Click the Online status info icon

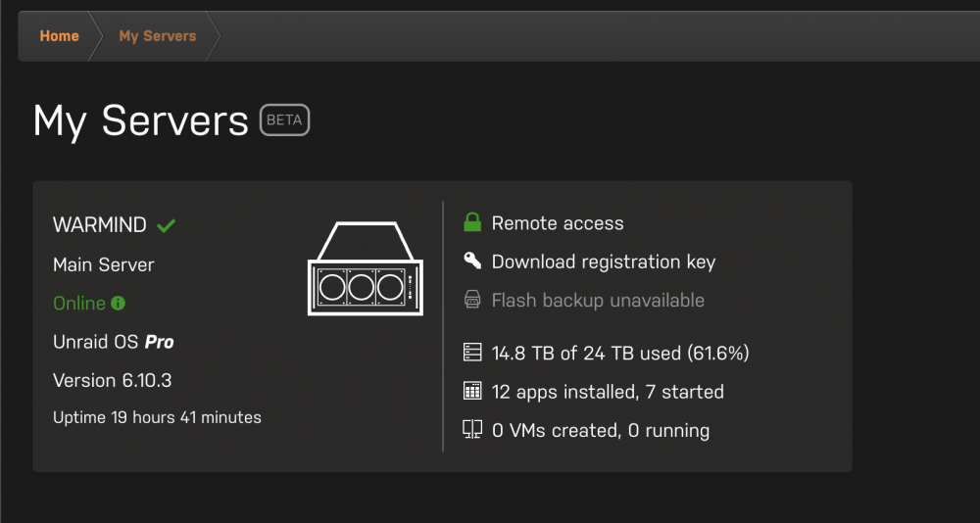(x=119, y=304)
